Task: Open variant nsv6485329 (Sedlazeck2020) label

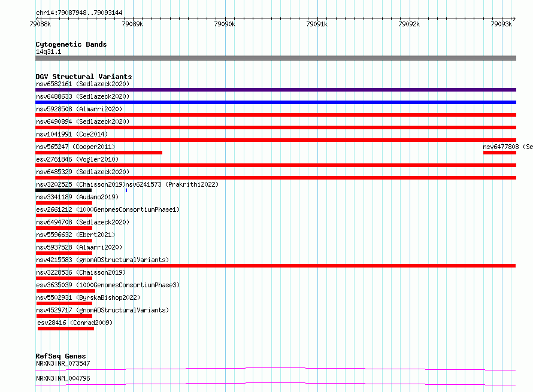Action: (x=83, y=172)
